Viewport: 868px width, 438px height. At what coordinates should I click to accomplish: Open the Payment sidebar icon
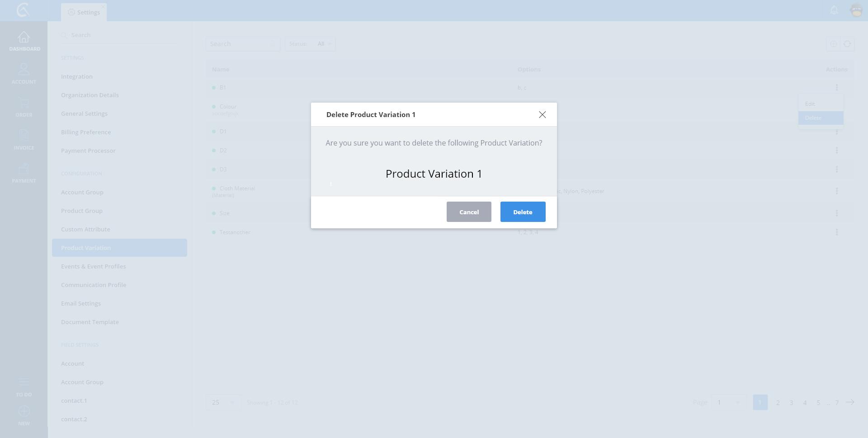(24, 169)
